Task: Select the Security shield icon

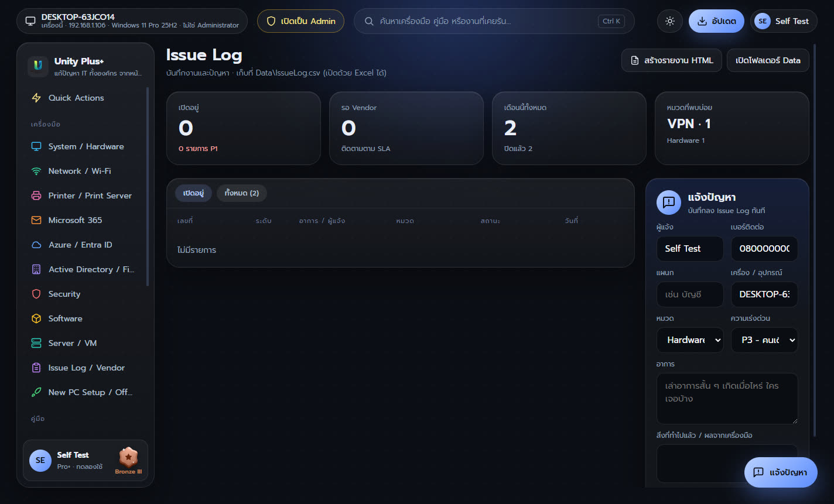Action: tap(36, 294)
